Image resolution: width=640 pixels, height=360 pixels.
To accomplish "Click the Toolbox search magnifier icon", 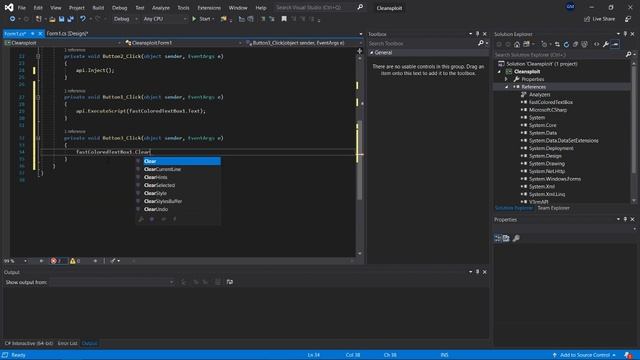I will (481, 43).
